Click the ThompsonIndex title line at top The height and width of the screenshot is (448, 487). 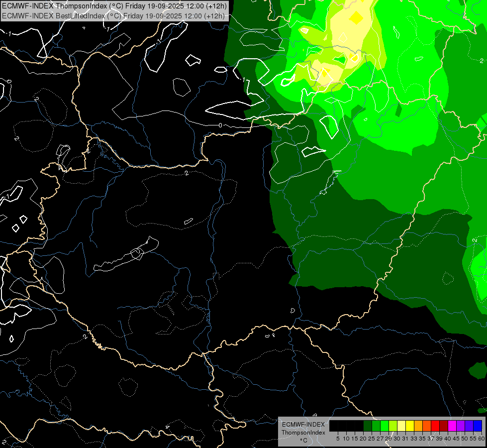114,6
